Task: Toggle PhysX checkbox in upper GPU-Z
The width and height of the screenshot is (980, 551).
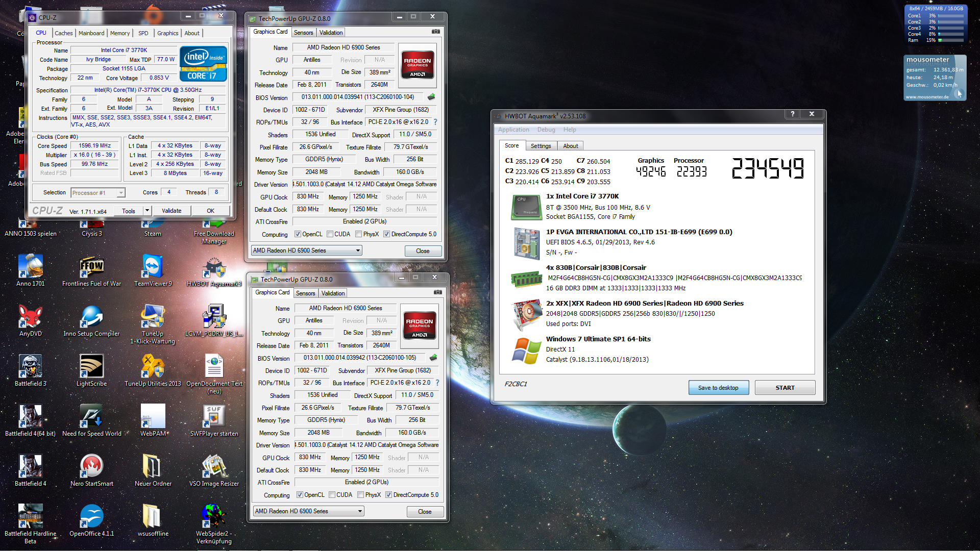Action: pos(359,234)
